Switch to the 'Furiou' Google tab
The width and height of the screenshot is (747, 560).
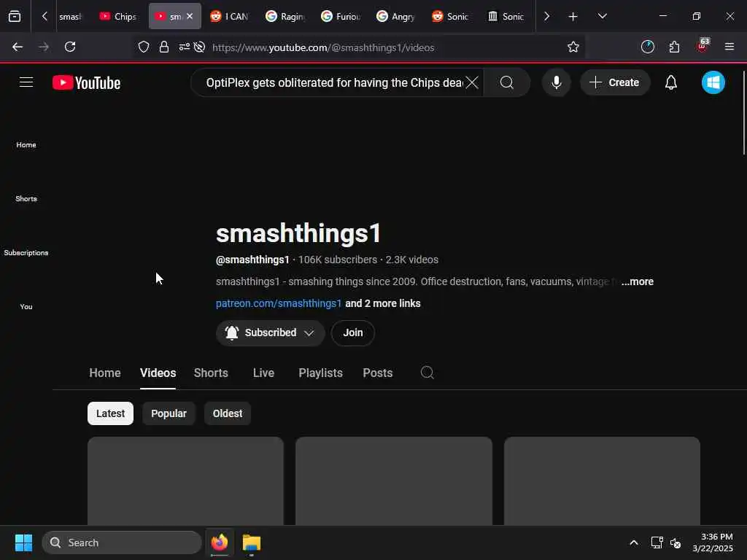(341, 16)
